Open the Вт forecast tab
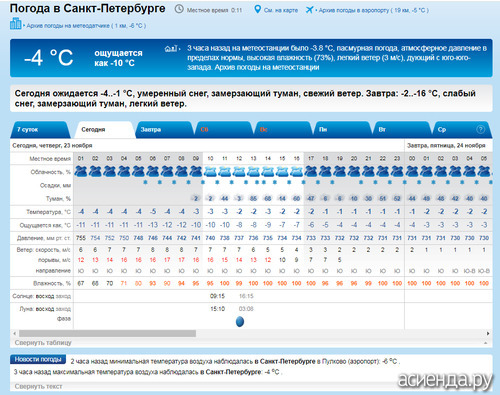This screenshot has height=395, width=500. (x=402, y=130)
